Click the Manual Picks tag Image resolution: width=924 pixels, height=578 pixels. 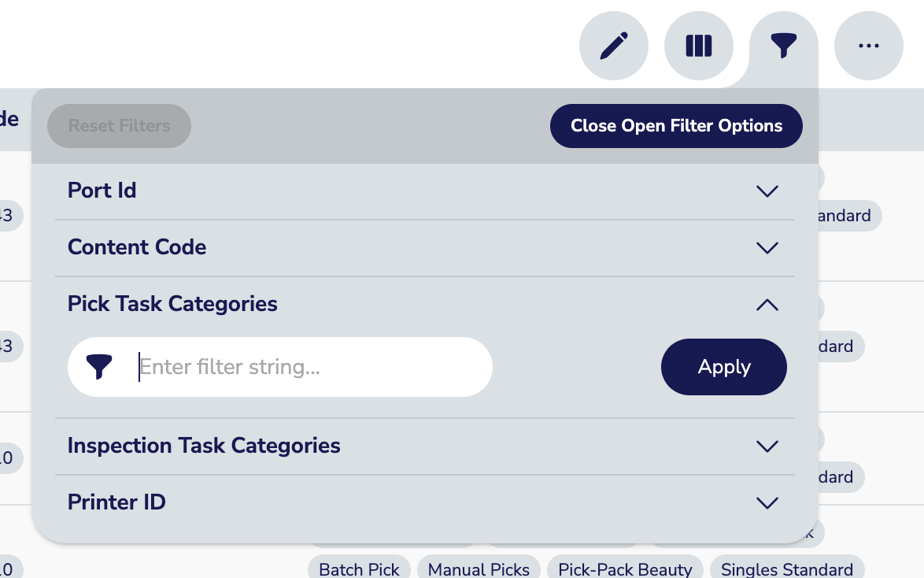coord(479,569)
